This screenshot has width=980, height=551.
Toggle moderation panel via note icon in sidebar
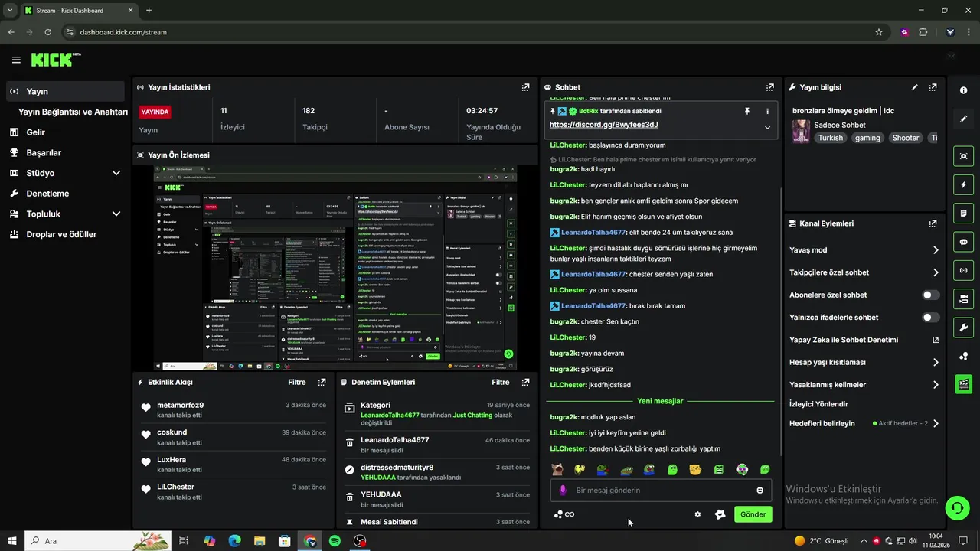pyautogui.click(x=963, y=213)
